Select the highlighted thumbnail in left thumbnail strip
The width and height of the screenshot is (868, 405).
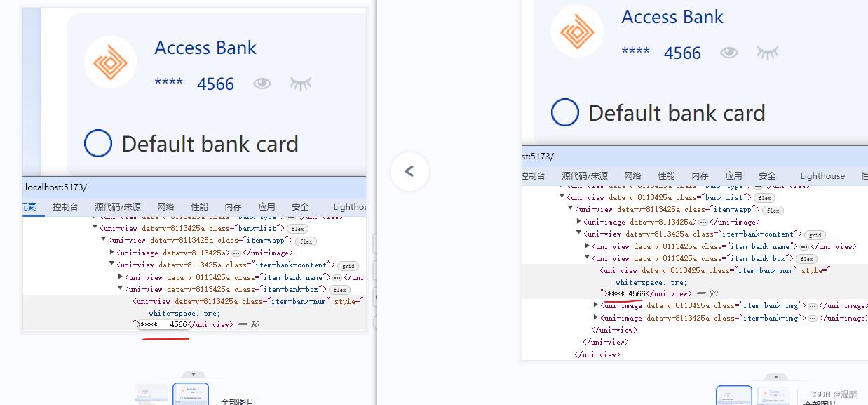191,394
